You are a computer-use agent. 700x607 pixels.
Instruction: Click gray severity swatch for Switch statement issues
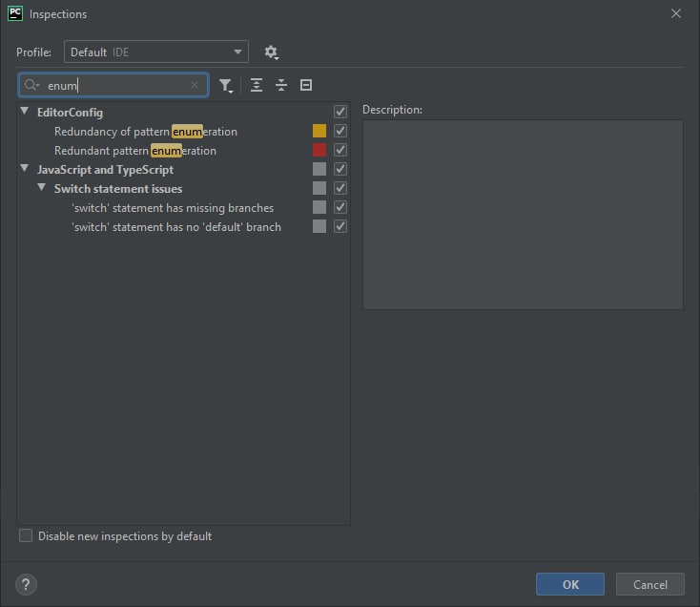[319, 188]
